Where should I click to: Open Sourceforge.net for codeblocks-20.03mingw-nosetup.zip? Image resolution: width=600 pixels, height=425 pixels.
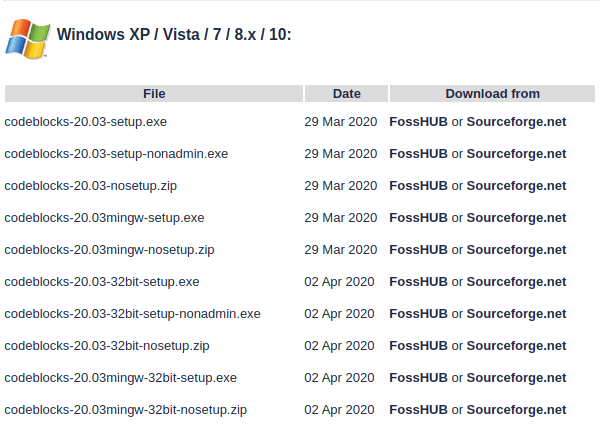516,250
